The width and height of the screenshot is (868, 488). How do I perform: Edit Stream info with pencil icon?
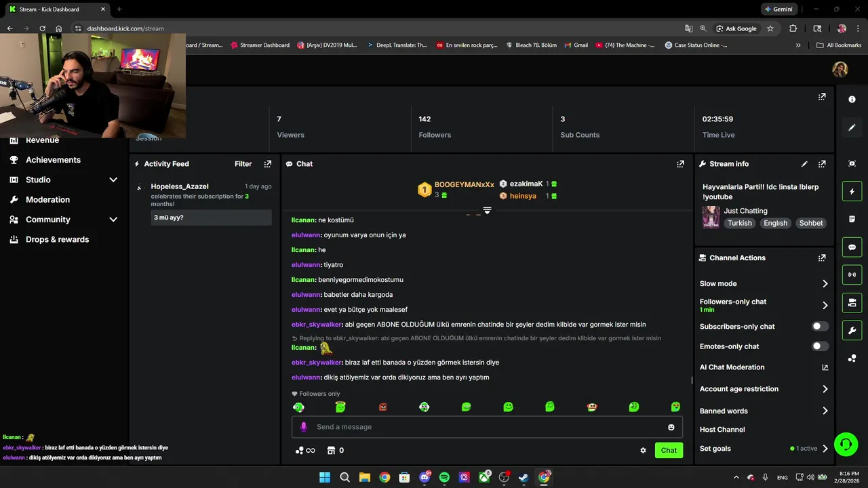(804, 164)
